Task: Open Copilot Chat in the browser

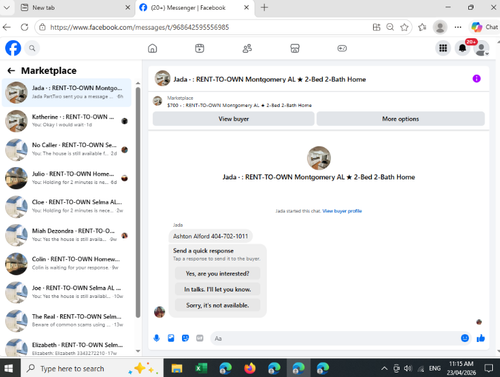Action: point(485,27)
